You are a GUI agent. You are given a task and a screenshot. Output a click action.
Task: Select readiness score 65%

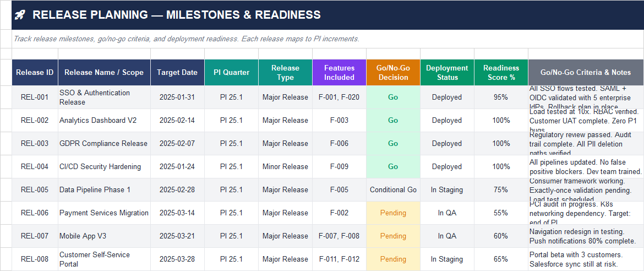click(501, 259)
